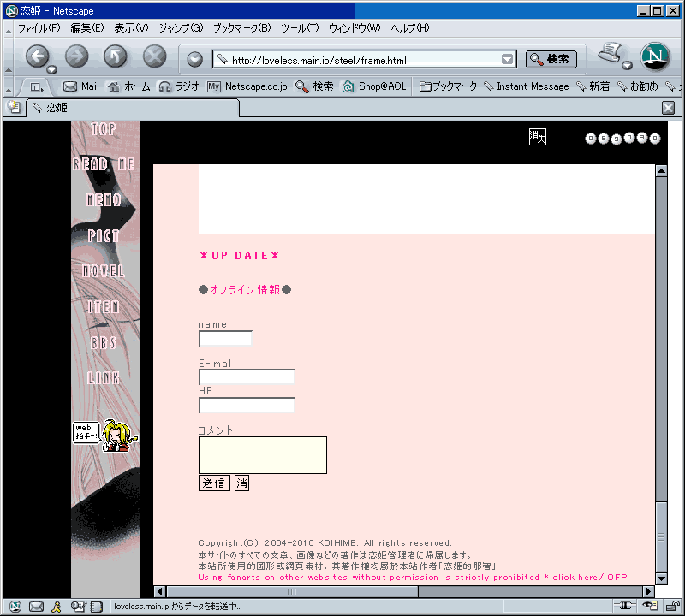Open My Netscape.co.jp shortcut
Image resolution: width=685 pixels, height=616 pixels.
pos(247,86)
